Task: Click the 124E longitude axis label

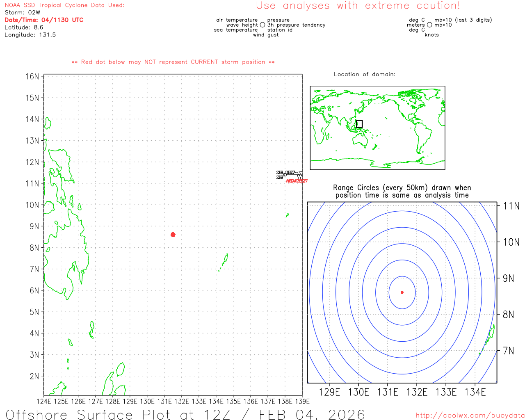Action: click(x=44, y=401)
